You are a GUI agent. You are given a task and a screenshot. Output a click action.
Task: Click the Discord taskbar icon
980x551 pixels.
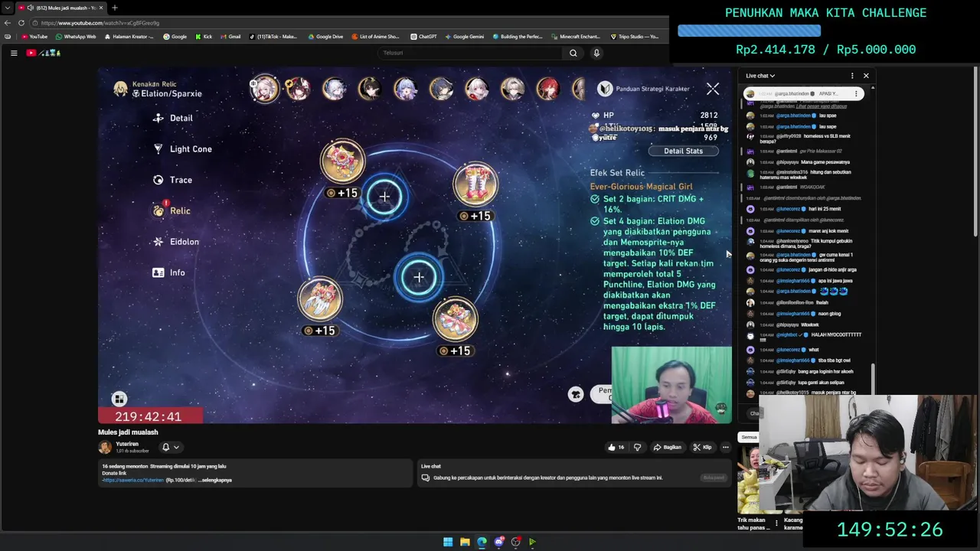498,542
